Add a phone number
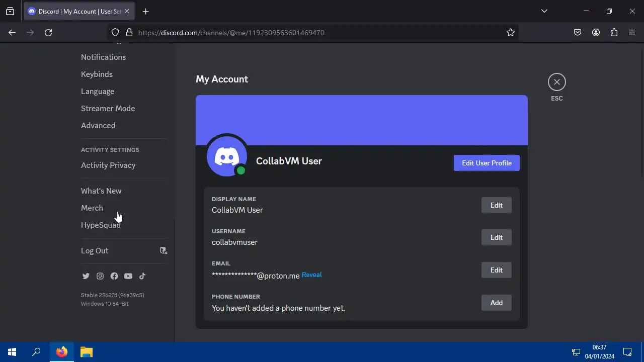 [x=496, y=303]
